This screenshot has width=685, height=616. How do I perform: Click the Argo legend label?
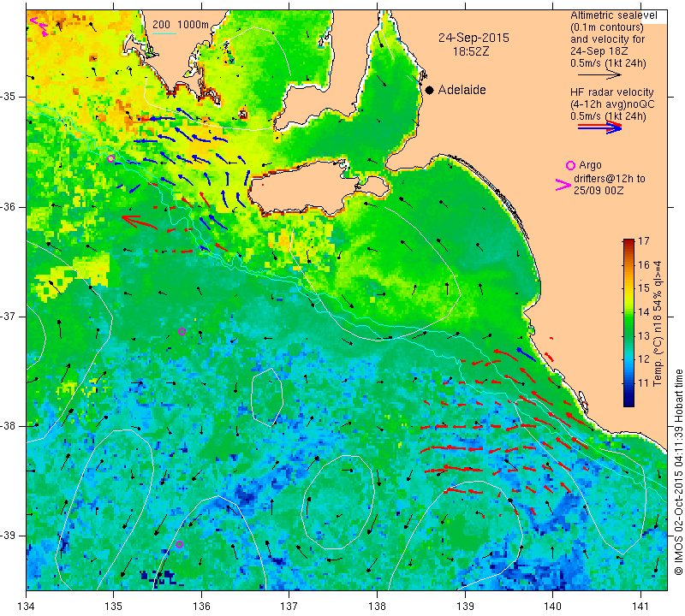590,165
